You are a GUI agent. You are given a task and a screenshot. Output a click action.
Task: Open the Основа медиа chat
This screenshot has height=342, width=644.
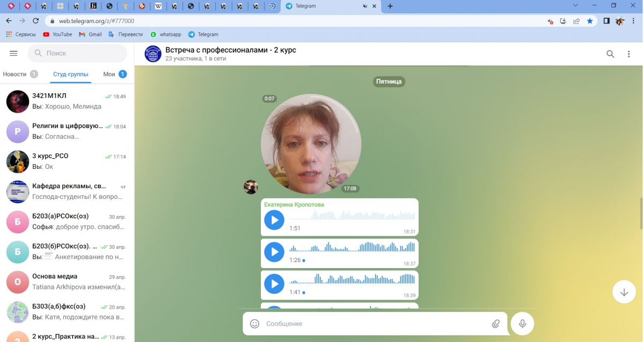(x=66, y=281)
